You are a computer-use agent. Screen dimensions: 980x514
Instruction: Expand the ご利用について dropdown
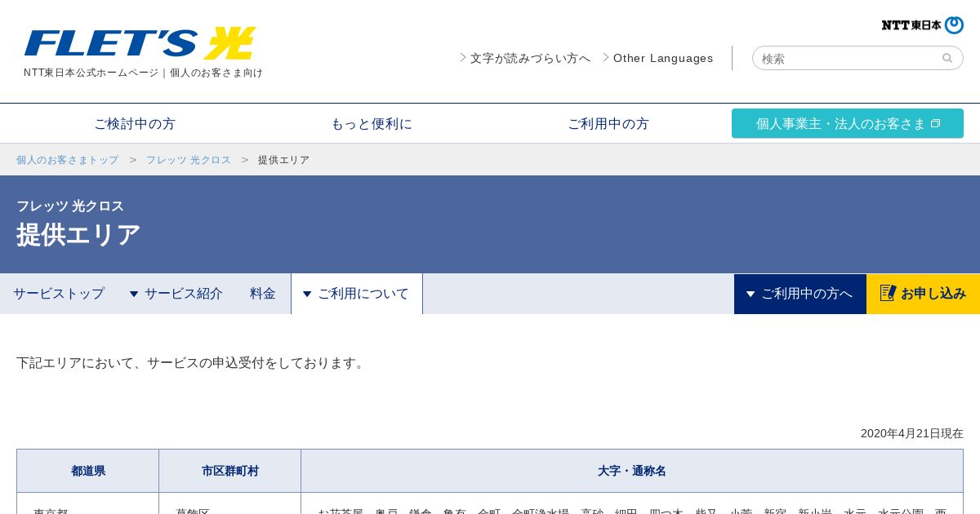pos(357,294)
